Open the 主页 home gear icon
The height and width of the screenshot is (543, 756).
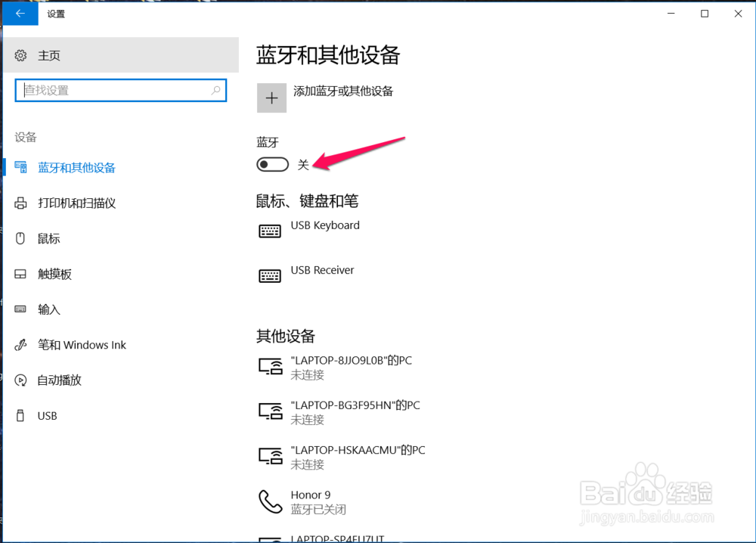click(20, 55)
